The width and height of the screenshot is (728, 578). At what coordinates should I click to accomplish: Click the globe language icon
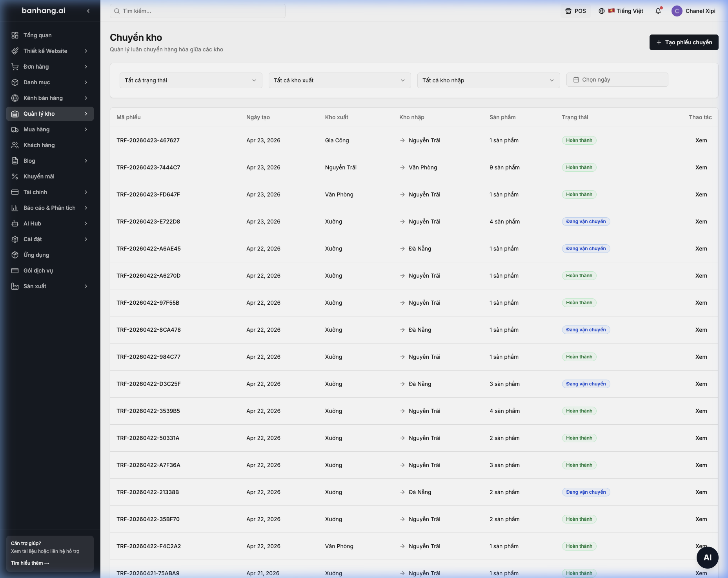[601, 11]
